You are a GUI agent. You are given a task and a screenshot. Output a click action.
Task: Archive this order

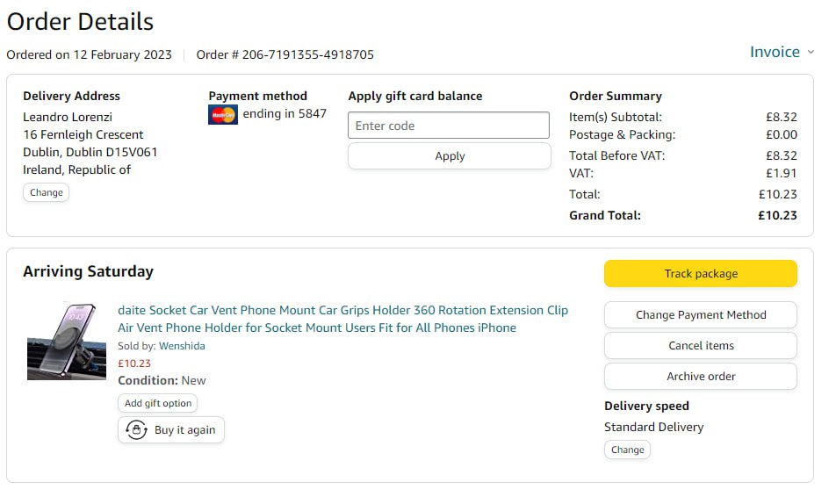(x=700, y=377)
